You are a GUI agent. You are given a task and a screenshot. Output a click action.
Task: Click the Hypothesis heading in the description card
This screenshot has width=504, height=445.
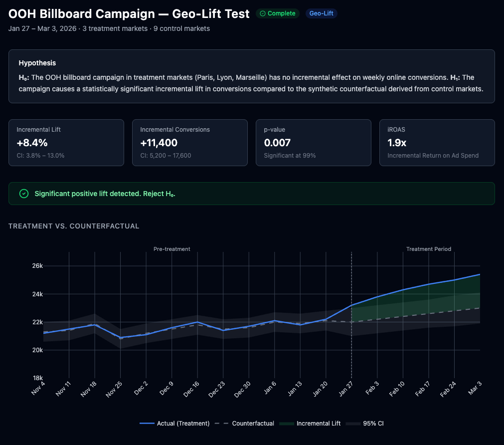tap(37, 63)
